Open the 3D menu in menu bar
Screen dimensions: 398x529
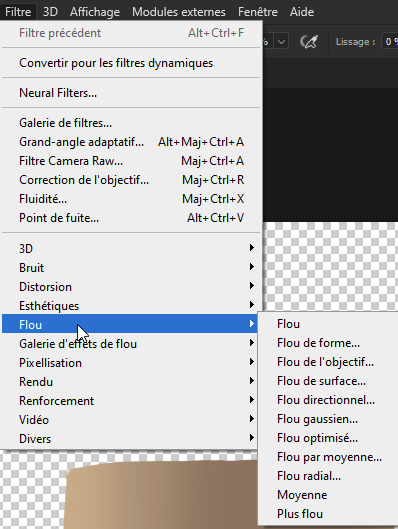coord(50,12)
